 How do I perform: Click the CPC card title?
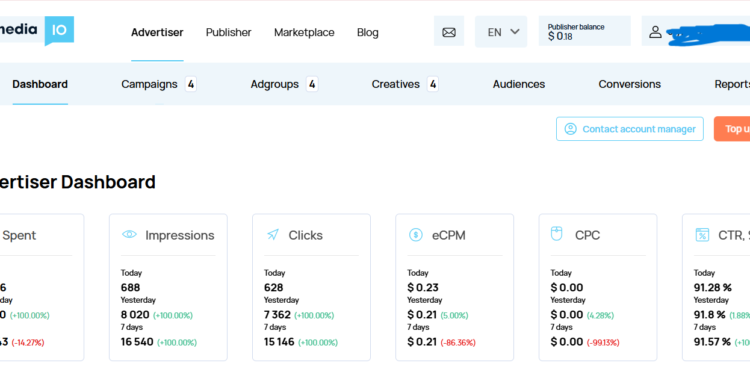click(587, 235)
